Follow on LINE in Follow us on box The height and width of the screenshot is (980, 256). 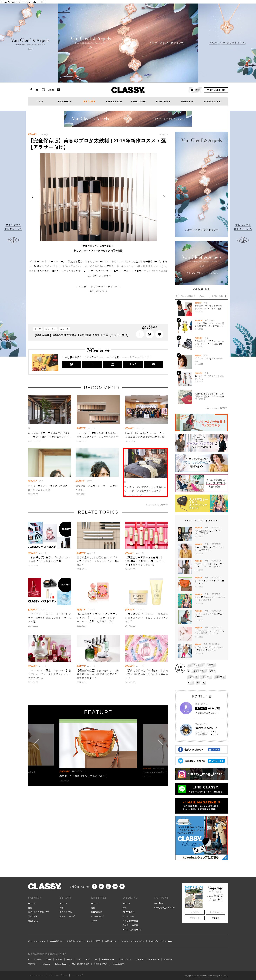133,364
